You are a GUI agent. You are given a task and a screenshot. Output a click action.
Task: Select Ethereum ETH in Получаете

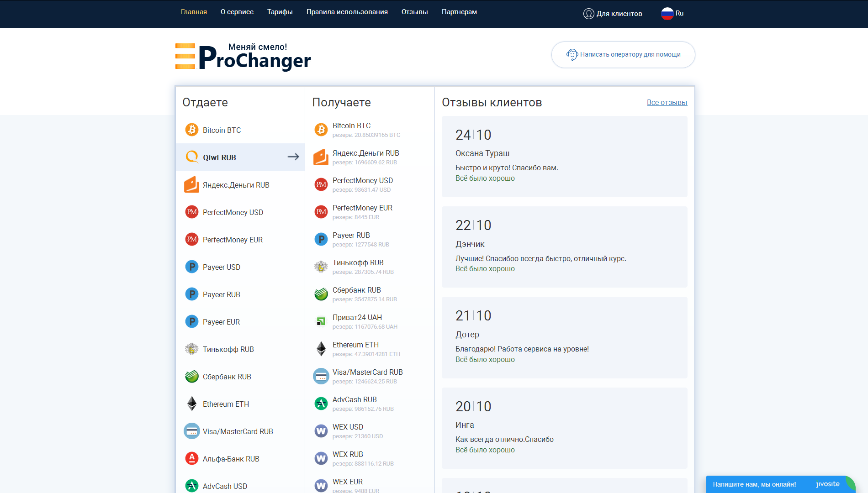369,349
